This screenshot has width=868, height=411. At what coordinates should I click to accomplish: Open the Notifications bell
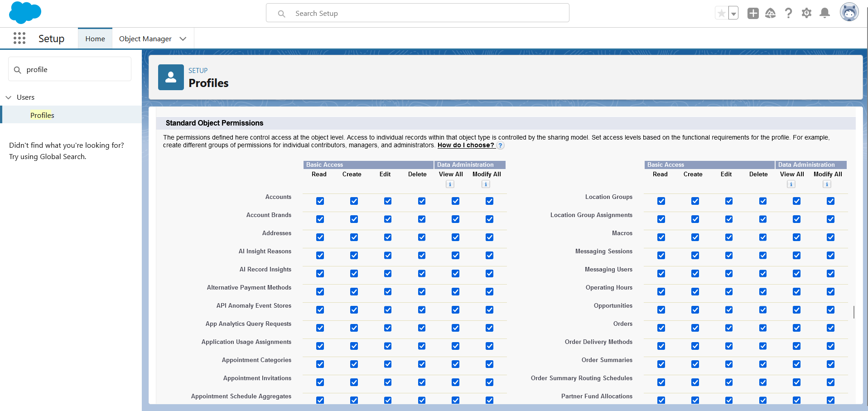(x=825, y=14)
